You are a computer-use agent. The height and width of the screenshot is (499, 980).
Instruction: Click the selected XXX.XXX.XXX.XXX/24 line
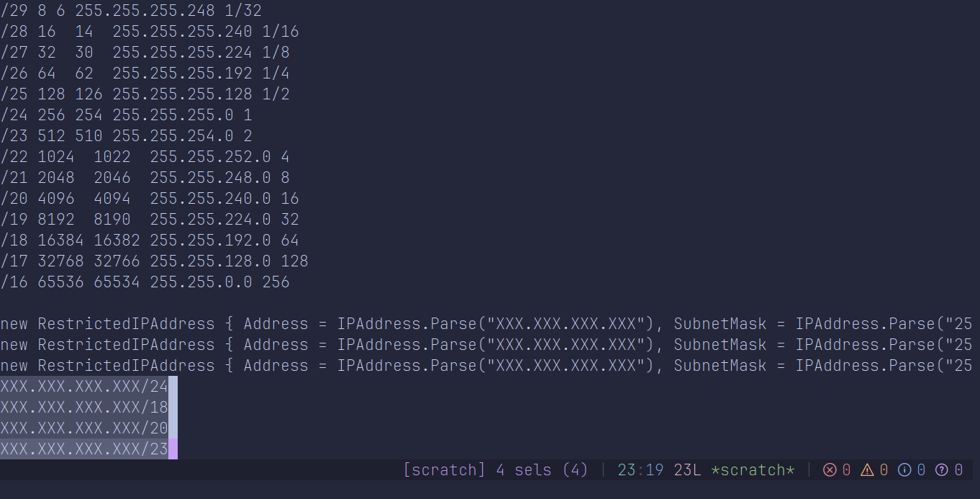(83, 387)
